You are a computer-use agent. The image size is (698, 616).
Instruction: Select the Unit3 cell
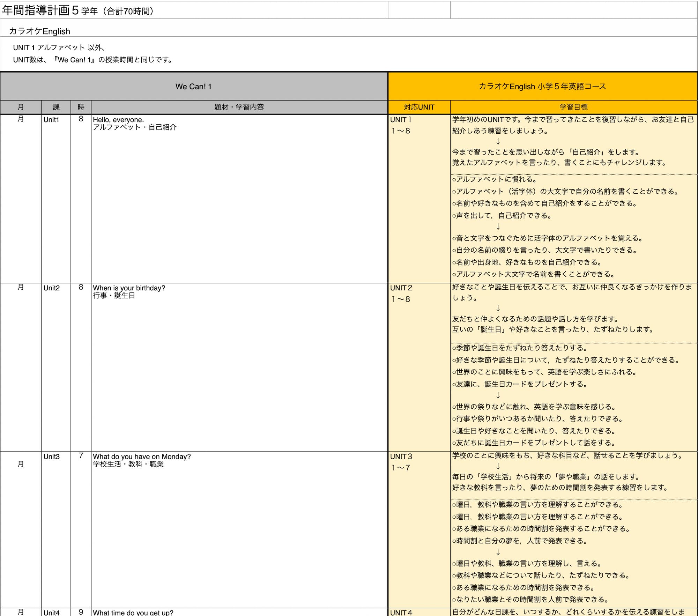tap(56, 530)
